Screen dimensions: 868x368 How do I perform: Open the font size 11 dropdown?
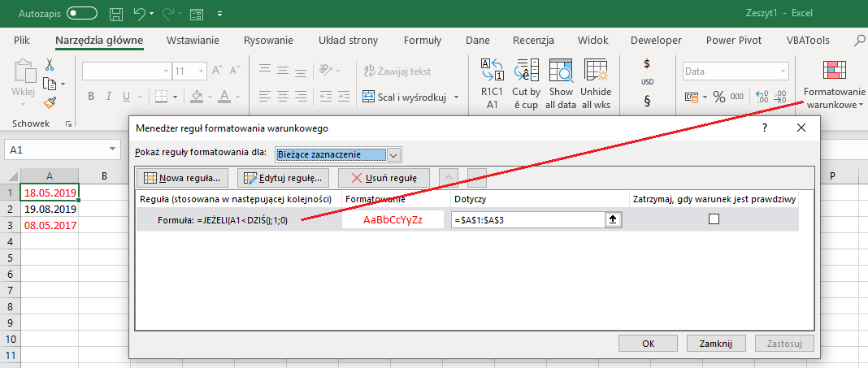click(x=201, y=71)
